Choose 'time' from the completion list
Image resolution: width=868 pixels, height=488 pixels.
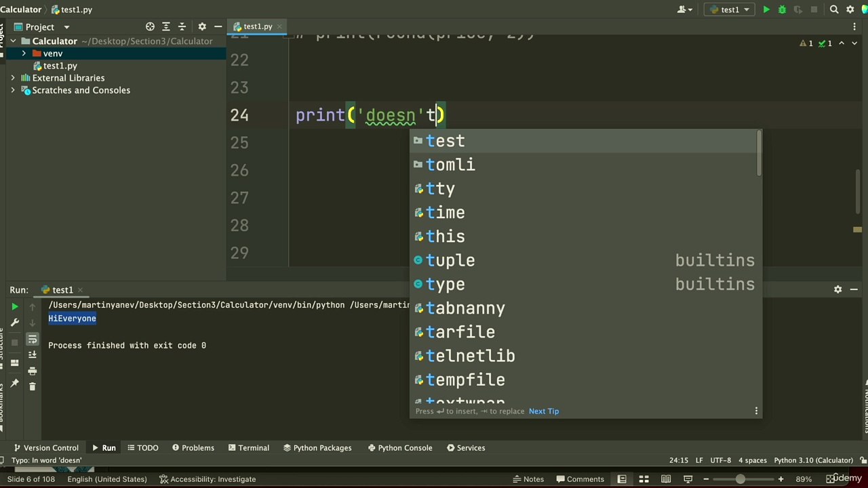pyautogui.click(x=586, y=213)
